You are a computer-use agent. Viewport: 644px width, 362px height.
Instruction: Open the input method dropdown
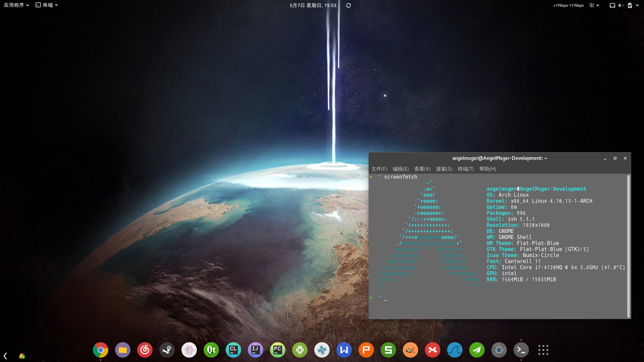coord(594,5)
